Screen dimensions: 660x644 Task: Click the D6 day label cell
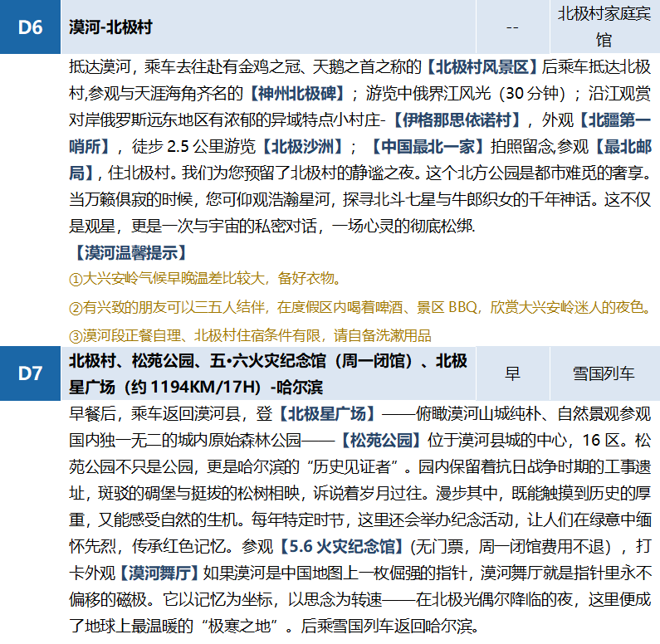[30, 27]
